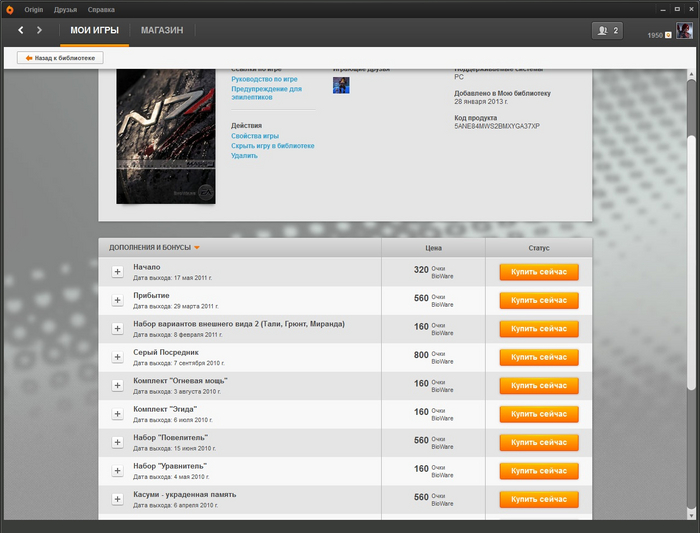
Task: Switch to the МАГАЗИН tab
Action: coord(162,30)
